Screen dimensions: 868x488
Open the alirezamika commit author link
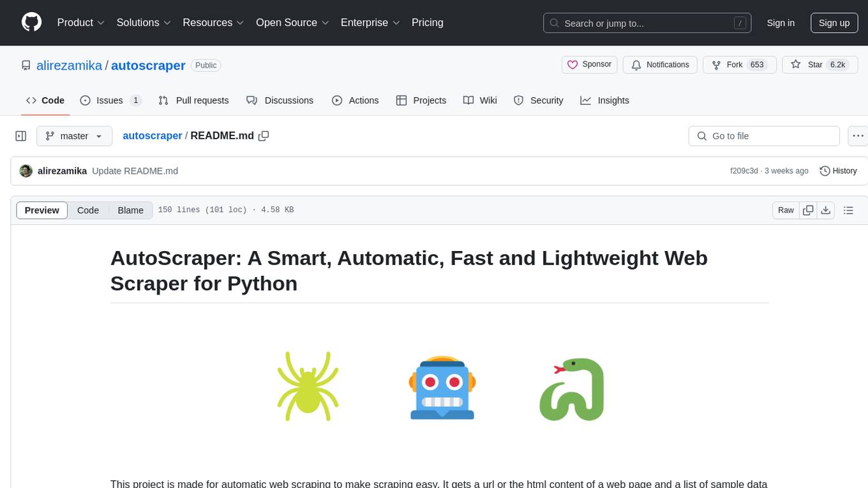tap(63, 171)
